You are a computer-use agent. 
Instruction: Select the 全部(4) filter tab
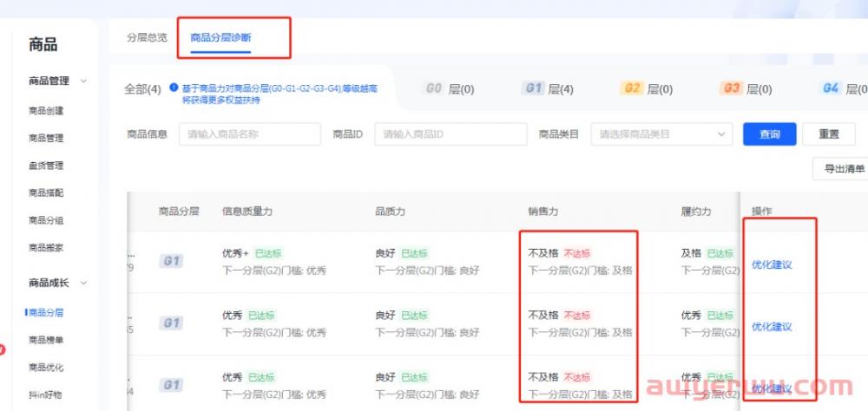coord(143,89)
